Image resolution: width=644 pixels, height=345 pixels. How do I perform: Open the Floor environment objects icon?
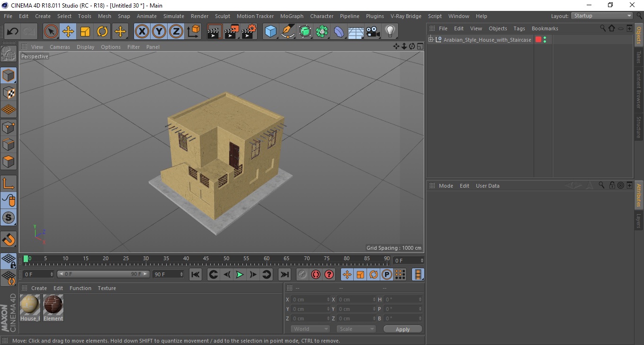pos(356,32)
